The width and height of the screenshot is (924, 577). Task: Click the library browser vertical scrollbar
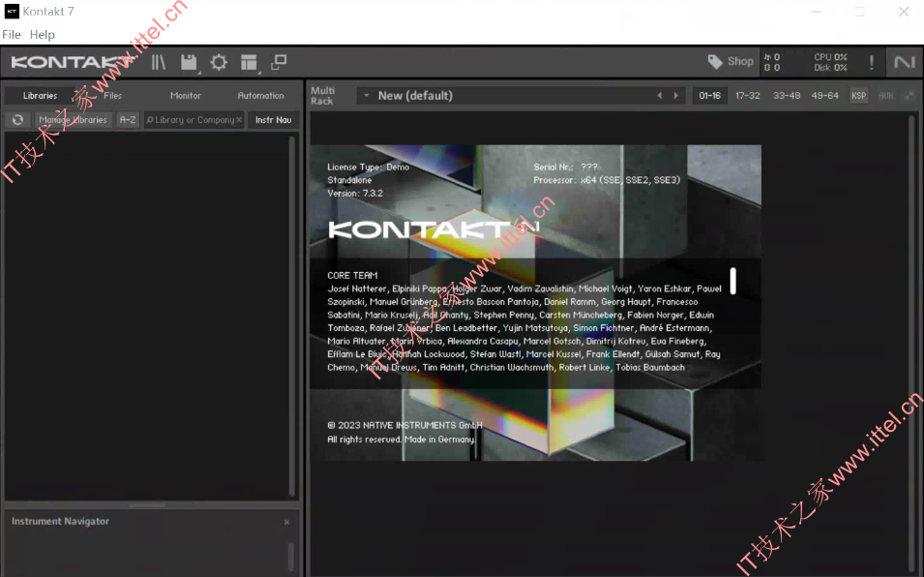(291, 316)
